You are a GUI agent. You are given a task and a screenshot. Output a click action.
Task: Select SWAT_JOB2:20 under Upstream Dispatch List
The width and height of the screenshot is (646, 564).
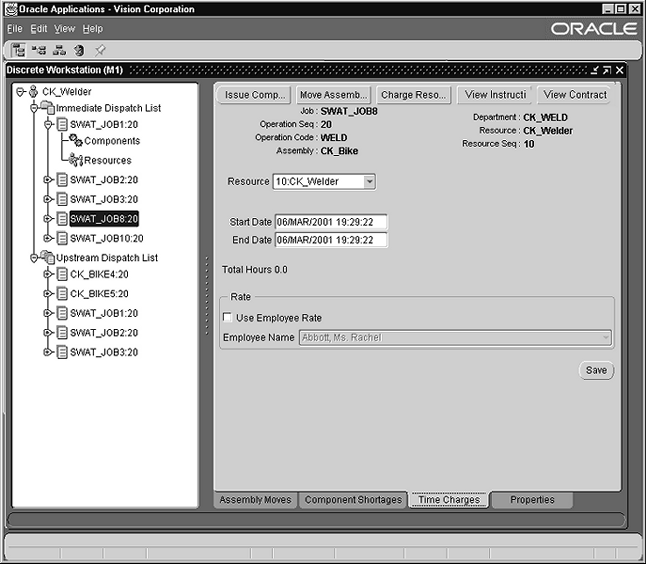point(104,332)
